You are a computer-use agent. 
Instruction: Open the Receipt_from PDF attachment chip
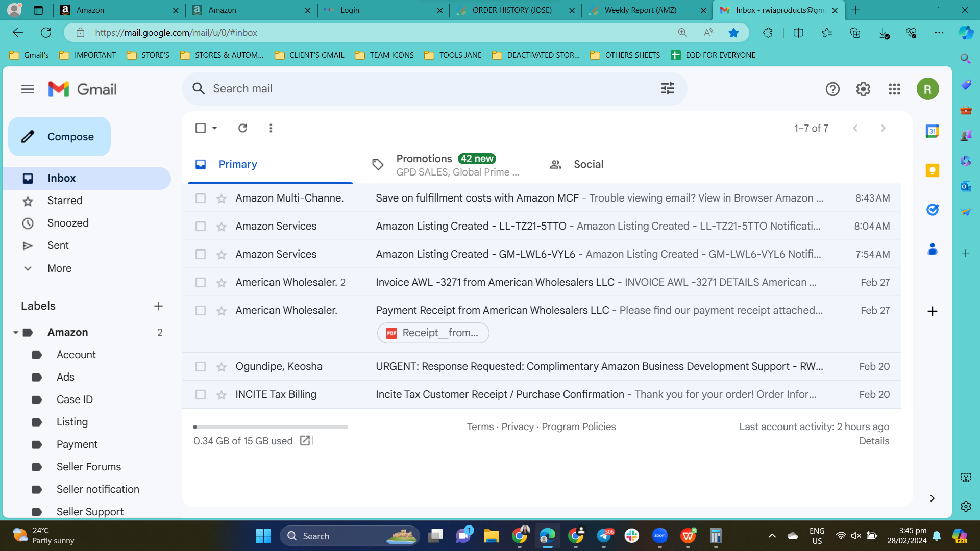click(433, 333)
